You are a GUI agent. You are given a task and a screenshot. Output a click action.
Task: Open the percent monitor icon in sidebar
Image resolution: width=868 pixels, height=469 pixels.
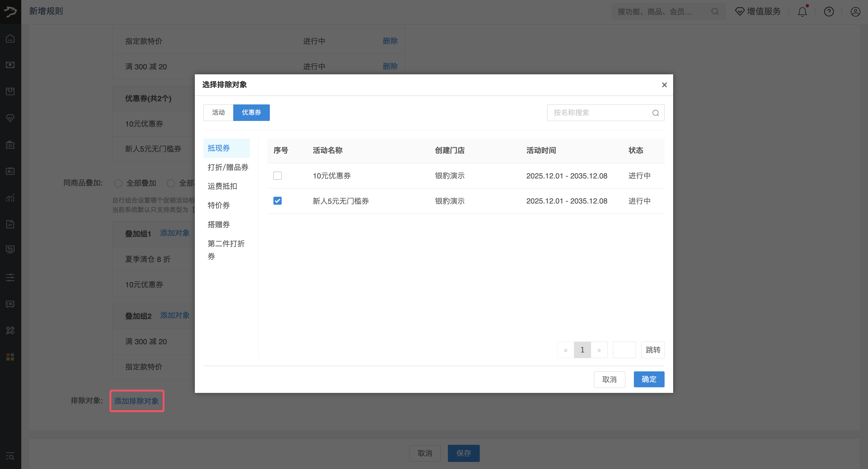[10, 250]
